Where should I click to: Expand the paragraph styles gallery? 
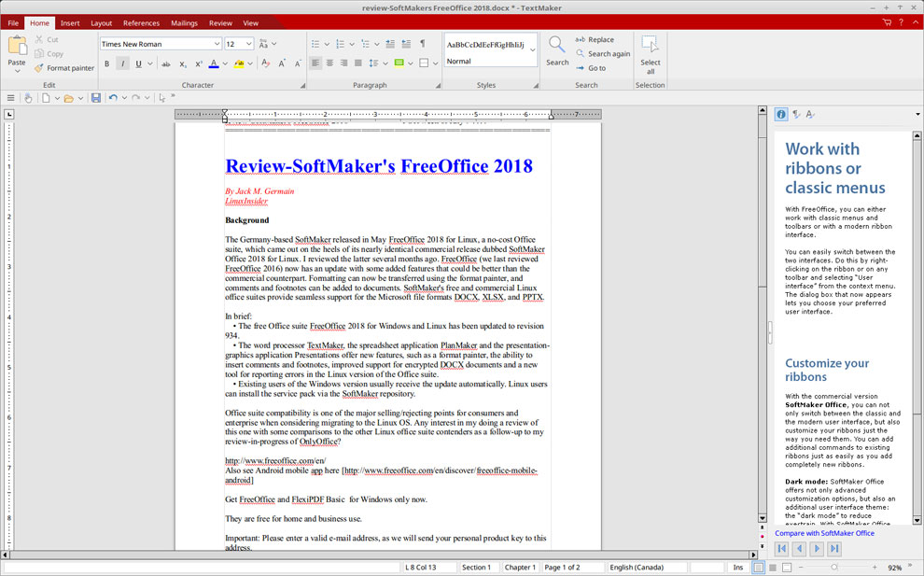(x=533, y=50)
